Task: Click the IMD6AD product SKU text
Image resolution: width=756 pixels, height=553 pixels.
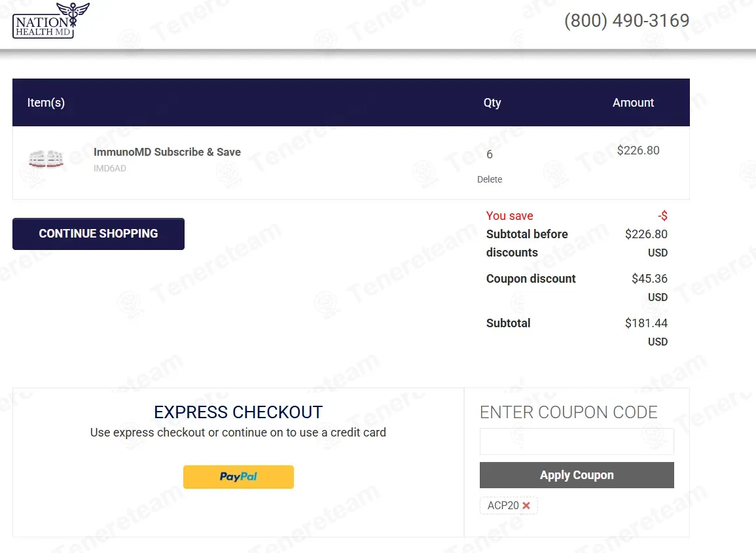Action: pos(110,169)
